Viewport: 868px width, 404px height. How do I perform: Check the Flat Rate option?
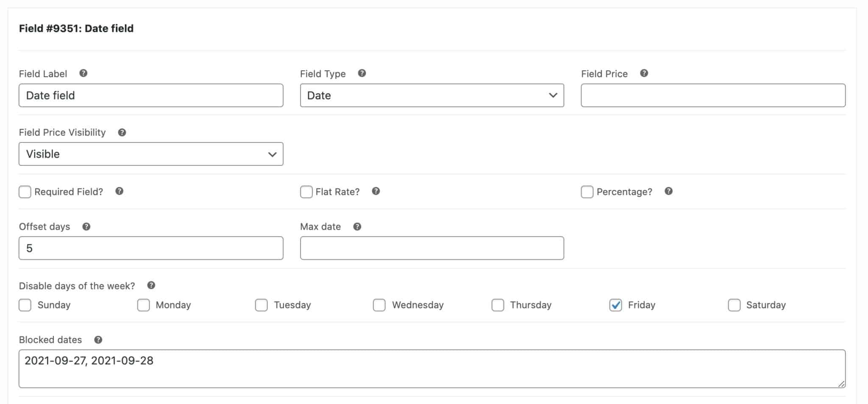[306, 192]
